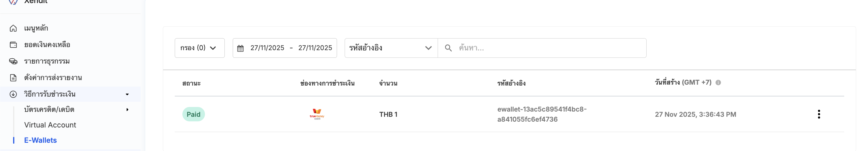
Task: Click the TrueMoney wallet logo
Action: point(317,114)
